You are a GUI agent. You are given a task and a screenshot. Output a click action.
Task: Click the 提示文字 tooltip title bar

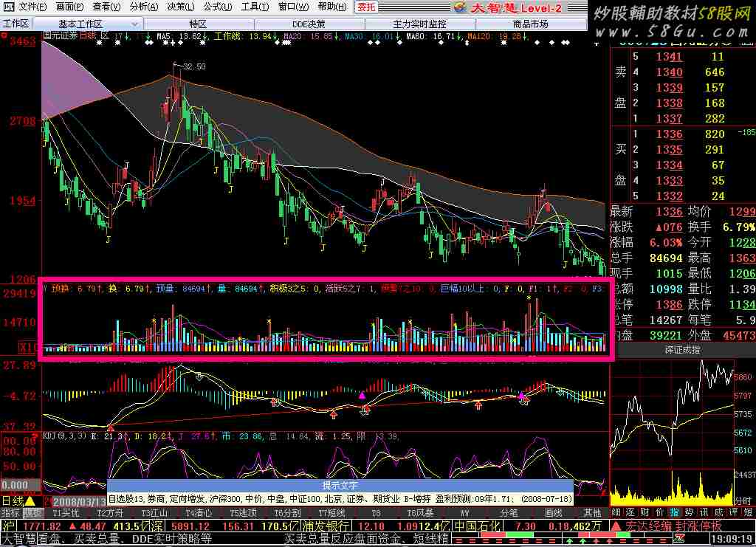(340, 485)
